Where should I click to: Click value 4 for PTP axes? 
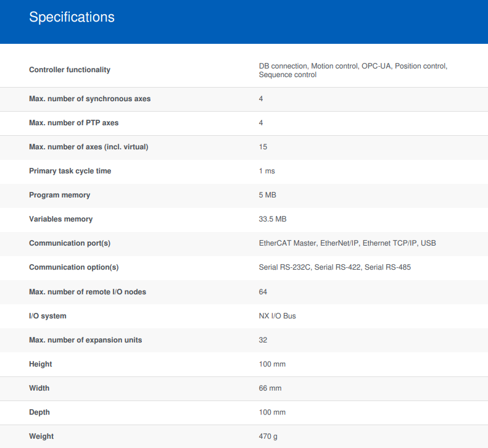[261, 123]
